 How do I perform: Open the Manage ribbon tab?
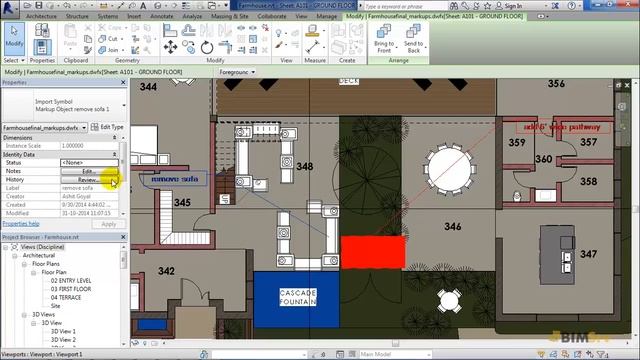pos(327,16)
